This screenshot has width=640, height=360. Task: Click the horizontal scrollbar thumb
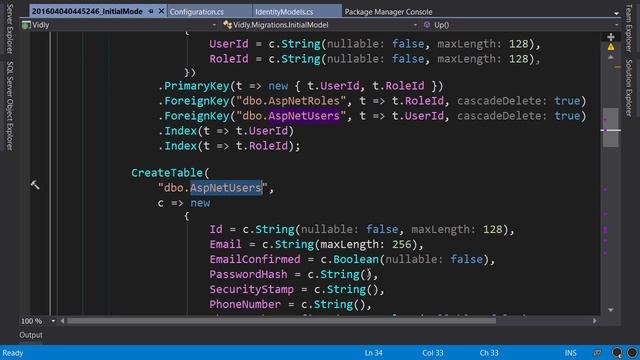[282, 321]
